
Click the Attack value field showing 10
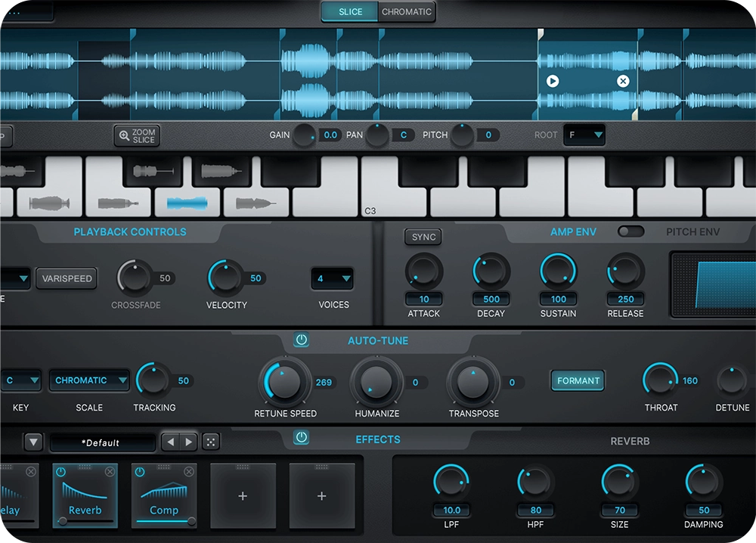click(424, 299)
